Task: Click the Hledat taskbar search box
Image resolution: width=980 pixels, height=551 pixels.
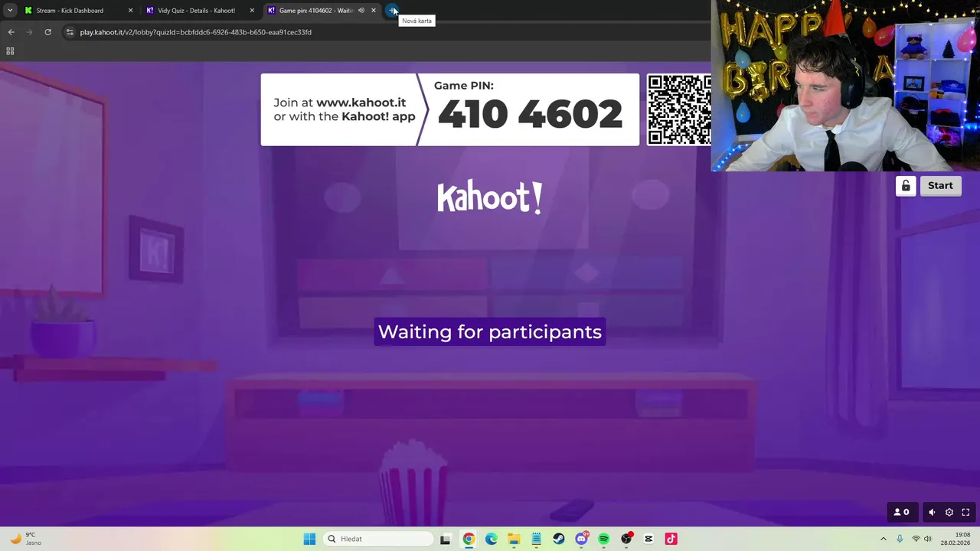Action: 378,539
